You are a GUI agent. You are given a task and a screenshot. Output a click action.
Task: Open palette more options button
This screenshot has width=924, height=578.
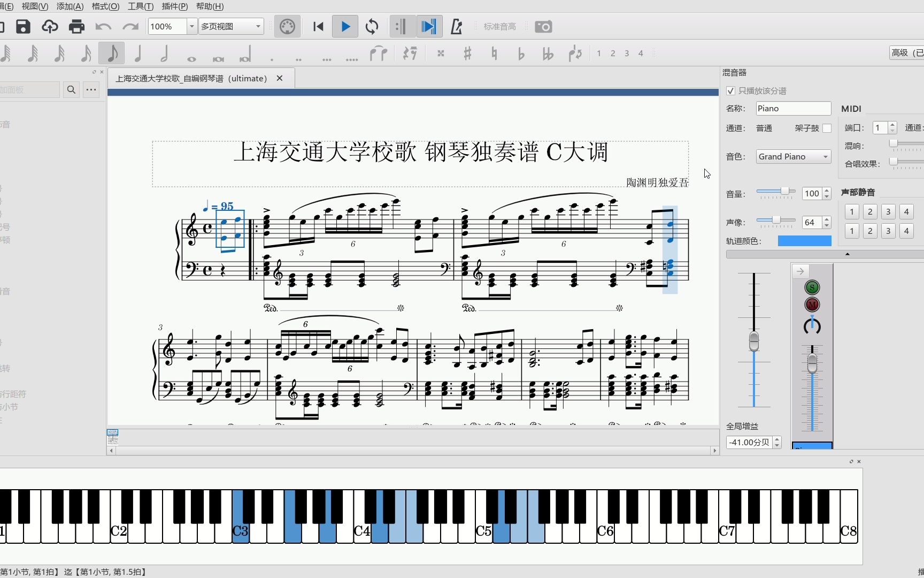pos(91,90)
